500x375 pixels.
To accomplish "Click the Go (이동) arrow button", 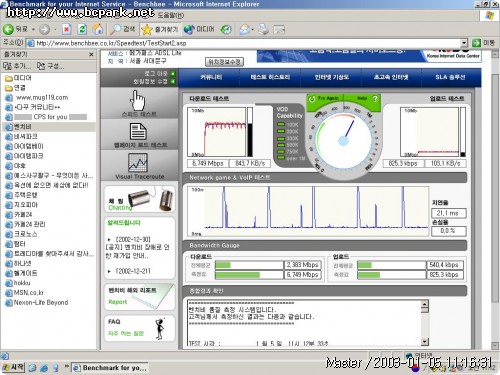I will 477,43.
